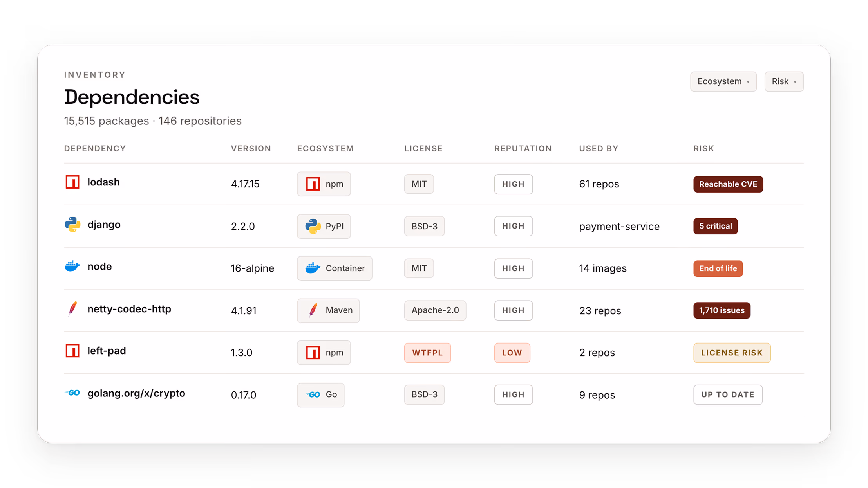Click the 16-alpine version value
The image size is (868, 488).
[x=253, y=268]
